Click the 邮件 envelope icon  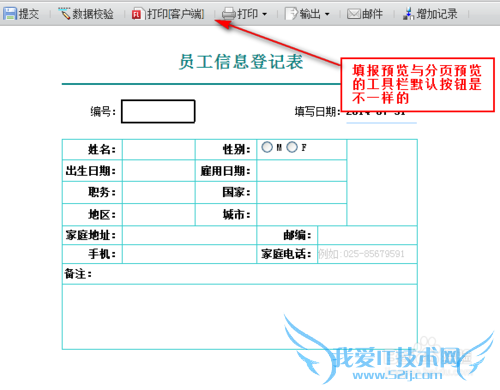pyautogui.click(x=354, y=14)
